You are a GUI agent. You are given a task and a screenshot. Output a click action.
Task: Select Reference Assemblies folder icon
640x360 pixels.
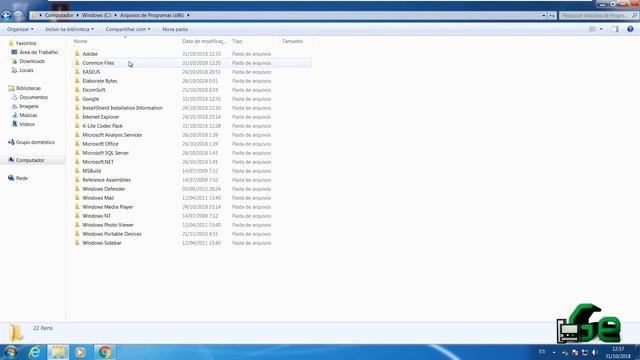(x=77, y=179)
